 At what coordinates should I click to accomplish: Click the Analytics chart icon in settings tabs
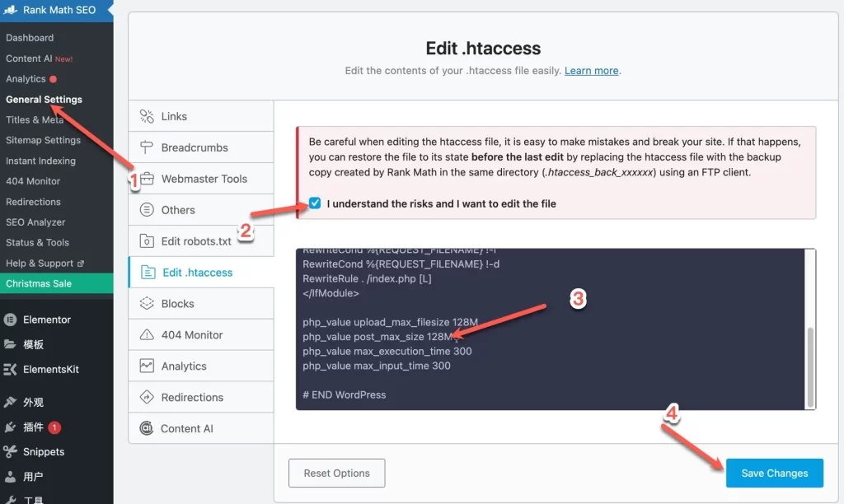point(147,366)
